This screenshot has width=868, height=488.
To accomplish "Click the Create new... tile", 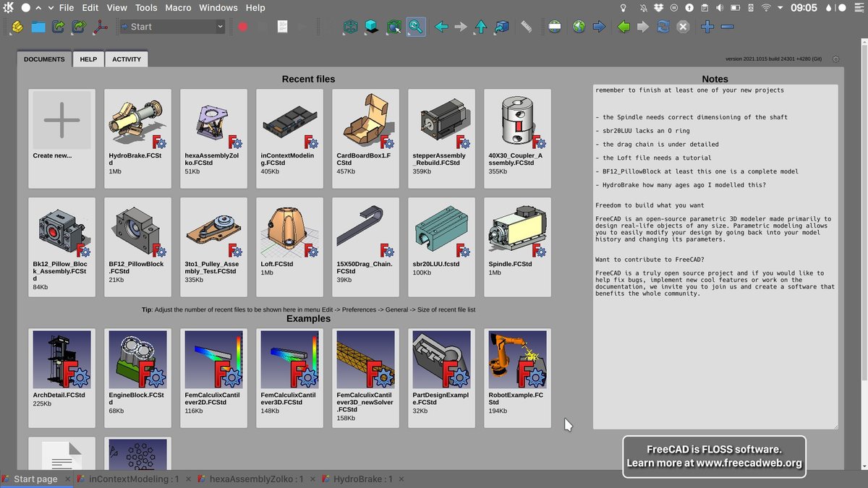I will pyautogui.click(x=61, y=139).
